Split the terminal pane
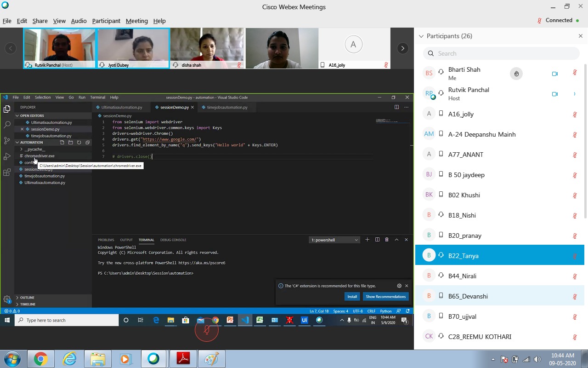This screenshot has width=588, height=368. point(377,240)
